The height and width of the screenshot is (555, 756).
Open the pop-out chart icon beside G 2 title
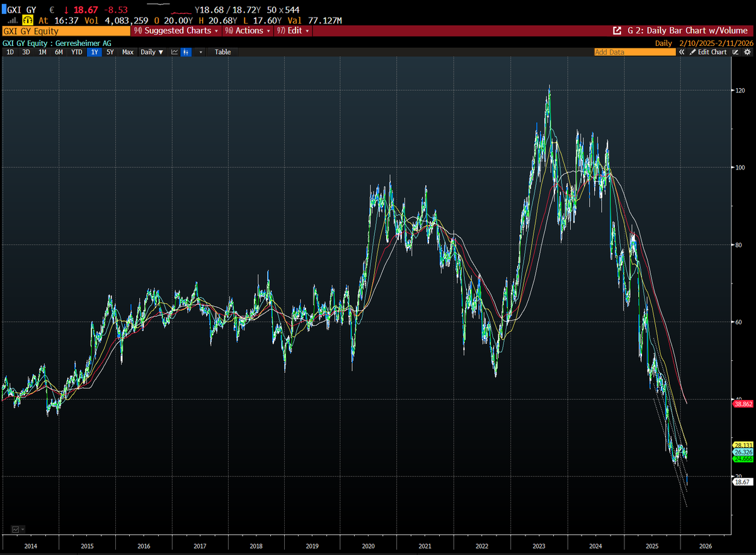[x=618, y=30]
